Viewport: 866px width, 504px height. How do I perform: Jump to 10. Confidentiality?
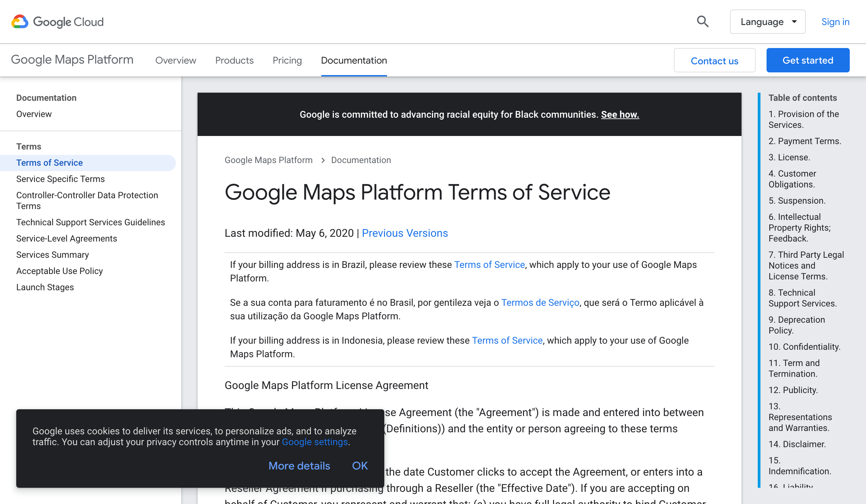pos(804,347)
